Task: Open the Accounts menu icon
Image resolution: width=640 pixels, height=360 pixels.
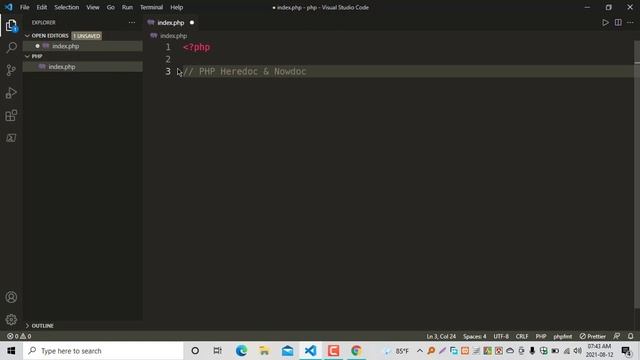Action: (11, 297)
